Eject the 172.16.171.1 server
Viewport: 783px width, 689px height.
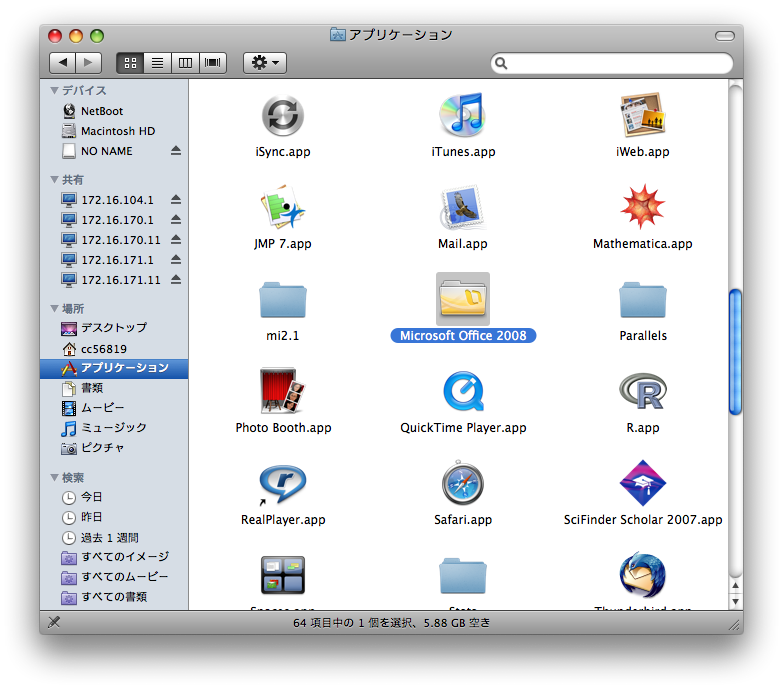[176, 259]
